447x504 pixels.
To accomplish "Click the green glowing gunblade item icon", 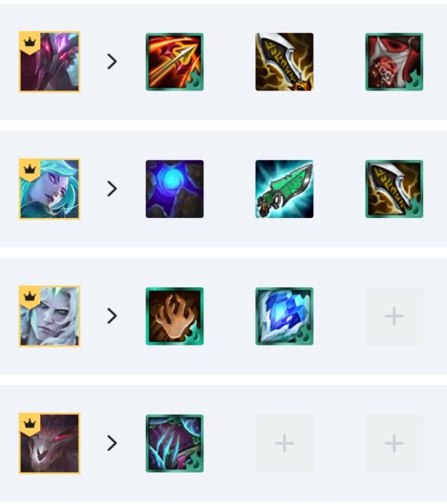I will pos(285,189).
